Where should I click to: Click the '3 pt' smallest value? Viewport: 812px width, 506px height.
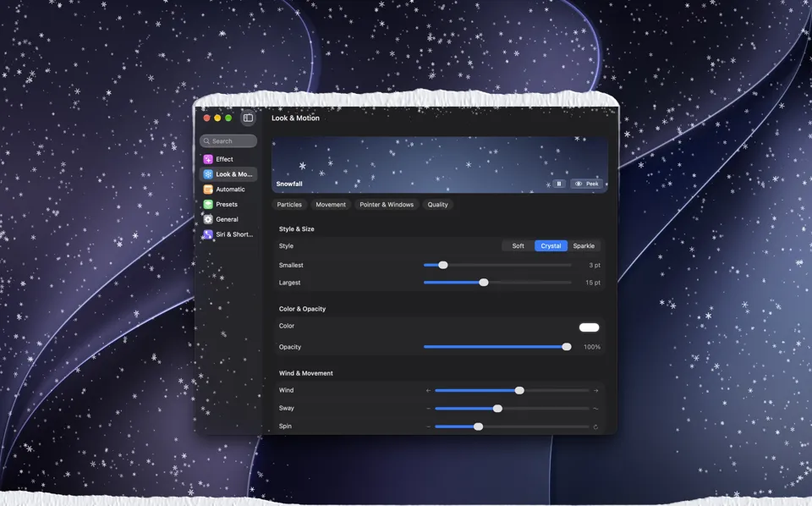point(595,265)
